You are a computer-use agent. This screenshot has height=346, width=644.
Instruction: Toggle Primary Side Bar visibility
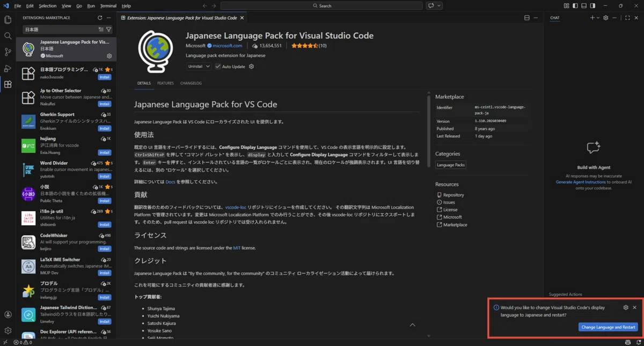click(575, 6)
